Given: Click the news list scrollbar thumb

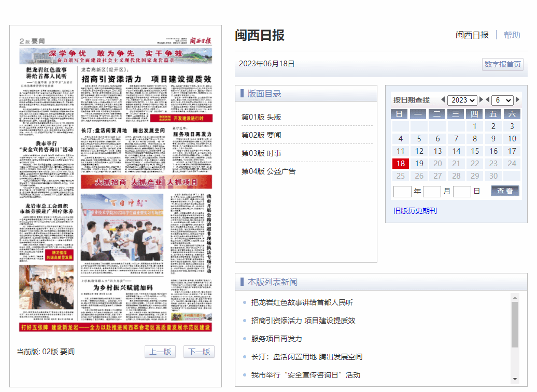Looking at the screenshot, I should click(x=515, y=324).
